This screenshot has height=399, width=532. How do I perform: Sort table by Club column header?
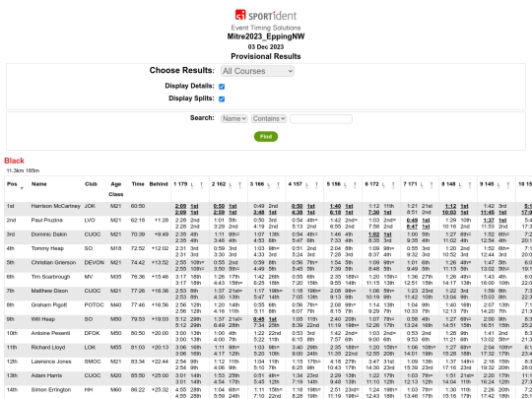point(91,184)
